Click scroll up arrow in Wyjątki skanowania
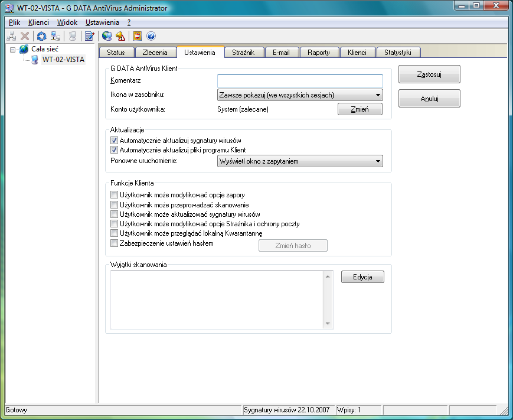513x420 pixels. tap(328, 277)
